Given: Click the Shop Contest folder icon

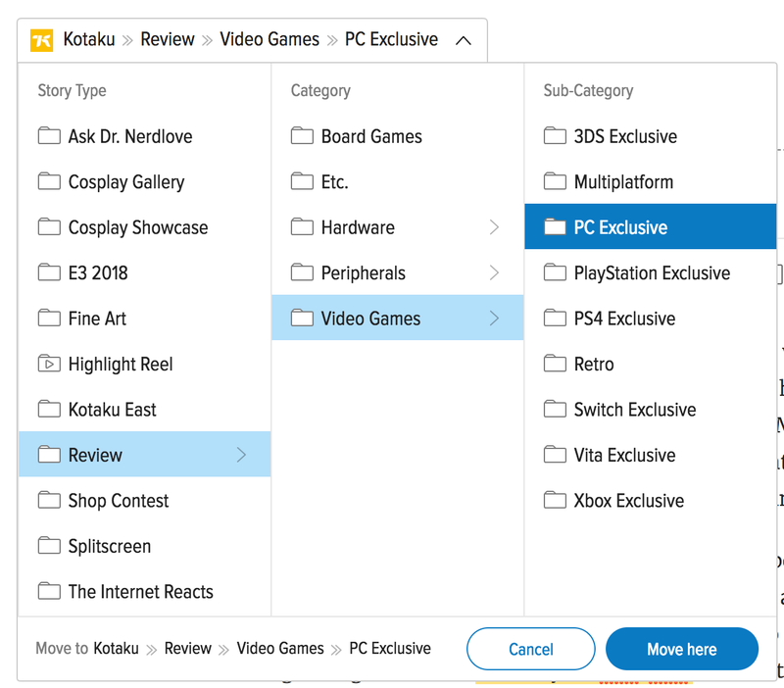Looking at the screenshot, I should 49,500.
